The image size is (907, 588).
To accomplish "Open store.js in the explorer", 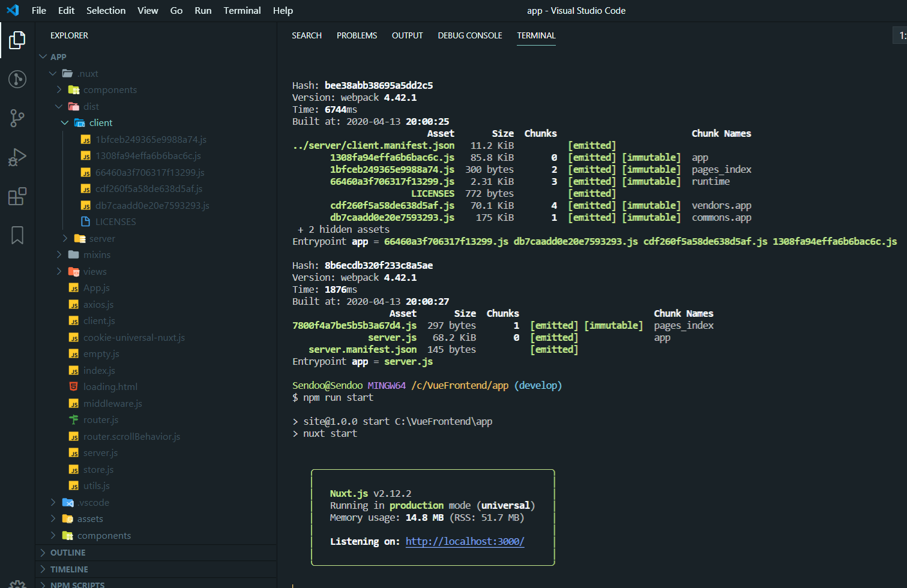I will [x=98, y=469].
